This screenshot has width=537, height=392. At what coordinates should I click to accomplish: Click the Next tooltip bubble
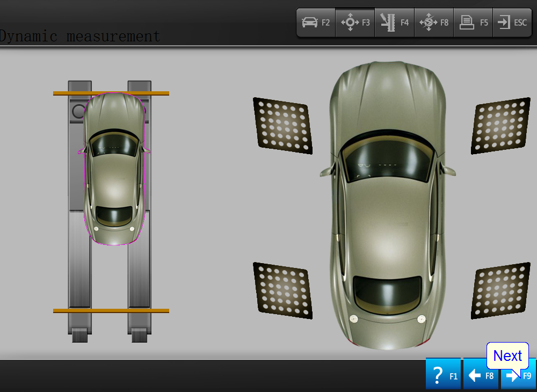click(x=507, y=355)
